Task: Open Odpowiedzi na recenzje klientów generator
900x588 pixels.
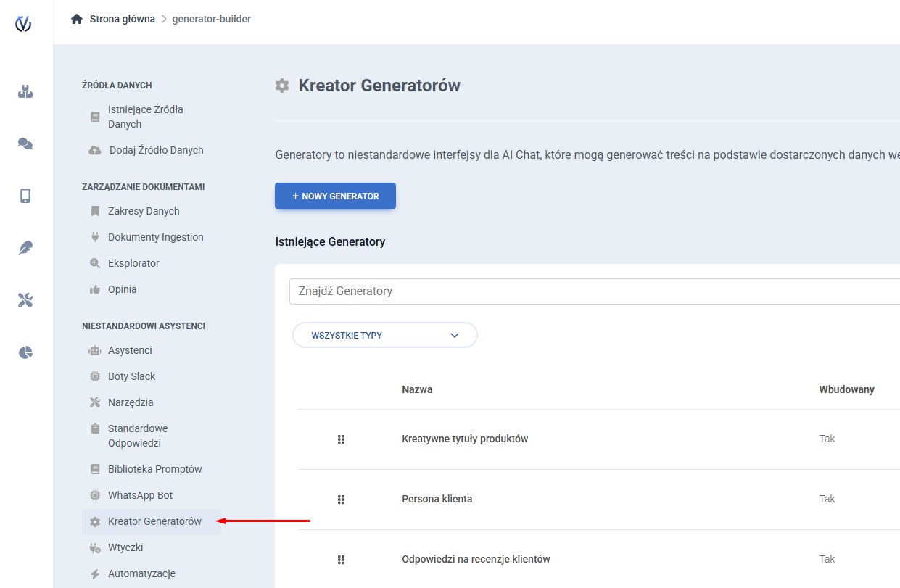Action: tap(476, 559)
